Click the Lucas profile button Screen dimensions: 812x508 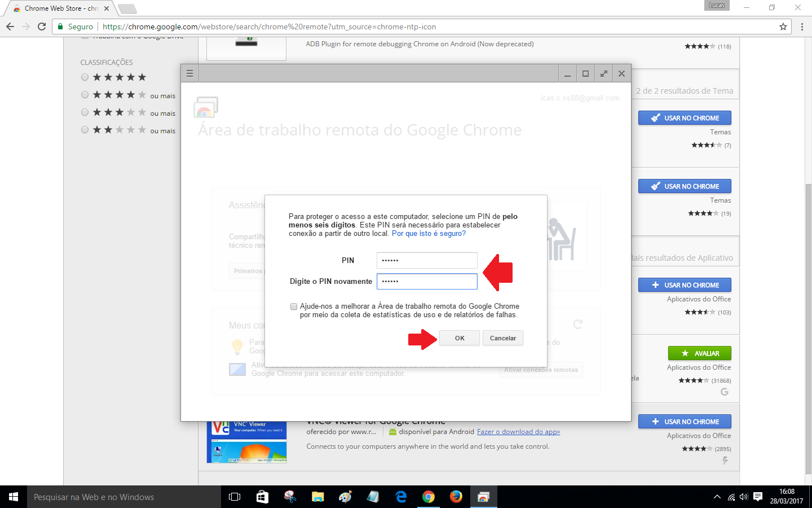[717, 5]
